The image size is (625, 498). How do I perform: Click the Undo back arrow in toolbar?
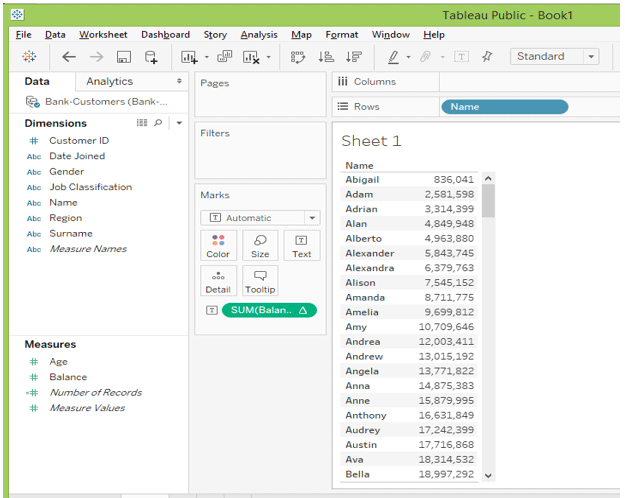pyautogui.click(x=69, y=57)
